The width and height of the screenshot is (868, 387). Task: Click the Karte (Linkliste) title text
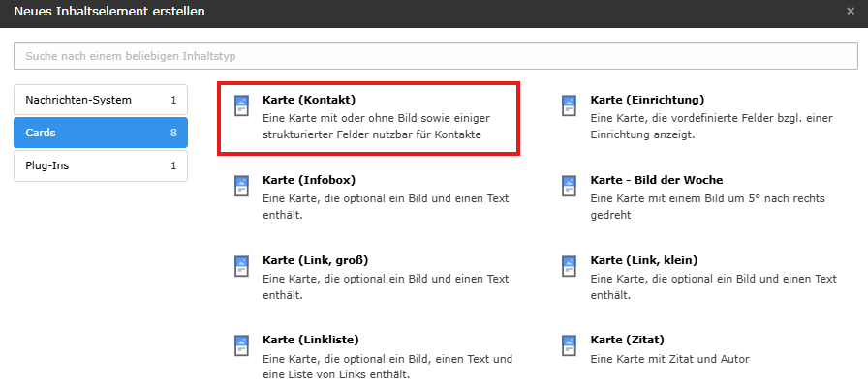coord(311,340)
